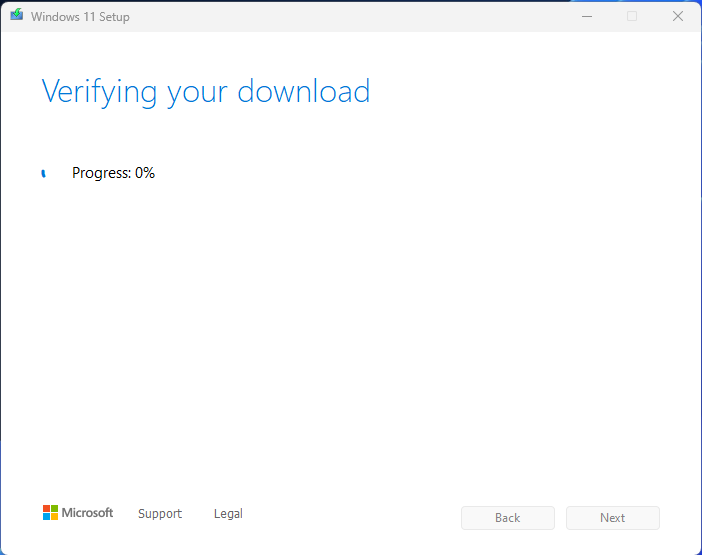The image size is (702, 555).
Task: Click the 'Progress: 0%' text
Action: [113, 173]
